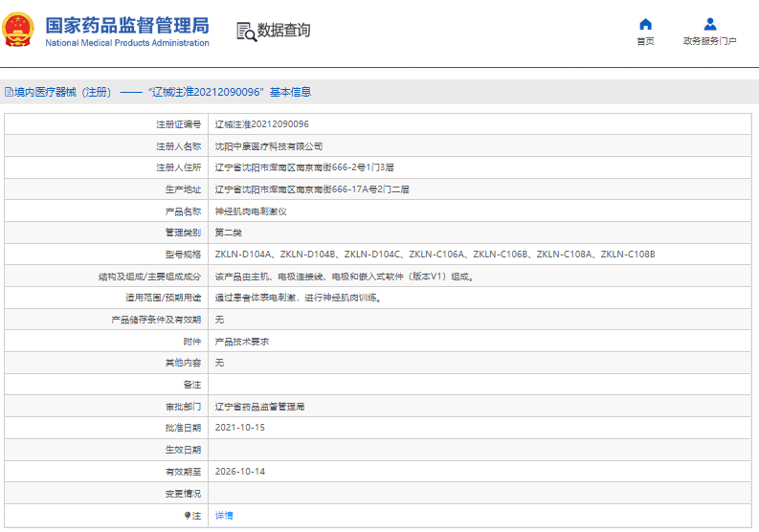Select 第二类 management class value
Viewport: 759px width, 532px height.
point(229,233)
